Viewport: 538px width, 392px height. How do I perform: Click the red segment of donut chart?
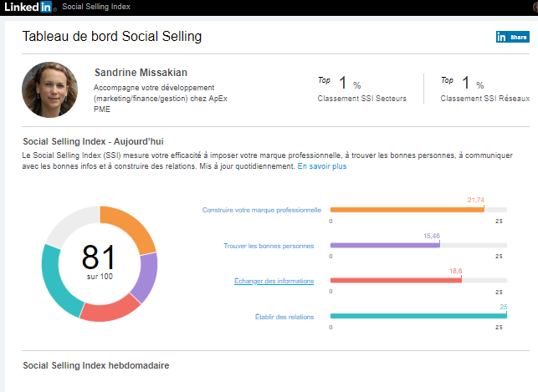click(109, 310)
